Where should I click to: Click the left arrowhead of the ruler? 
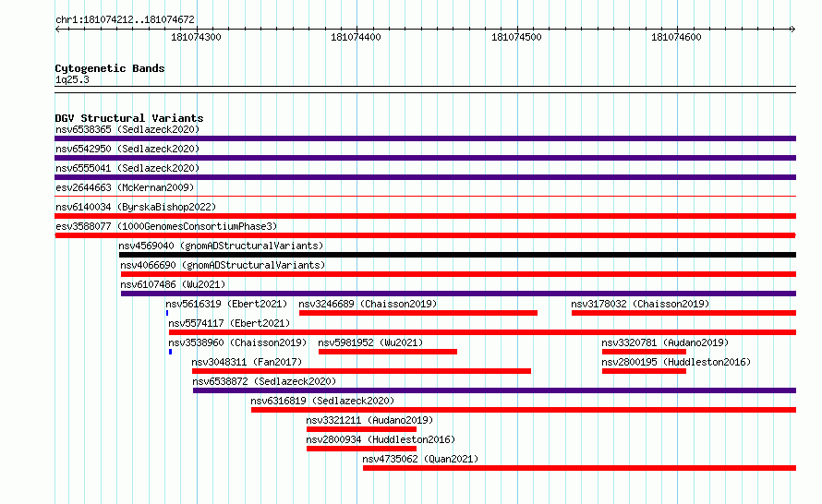click(x=57, y=30)
